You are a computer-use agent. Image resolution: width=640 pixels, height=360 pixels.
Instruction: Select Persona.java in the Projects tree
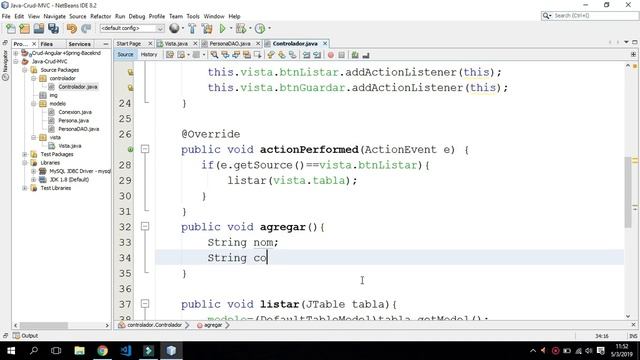73,120
